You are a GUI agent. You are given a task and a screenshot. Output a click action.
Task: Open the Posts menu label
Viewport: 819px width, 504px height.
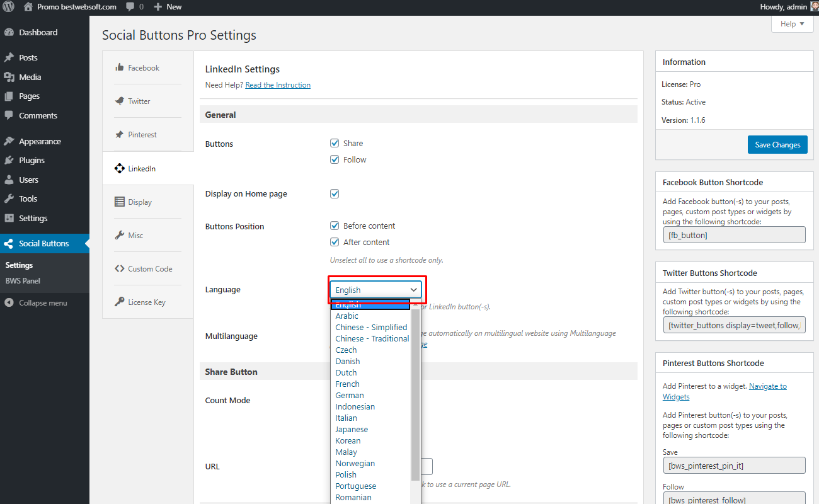click(x=28, y=57)
